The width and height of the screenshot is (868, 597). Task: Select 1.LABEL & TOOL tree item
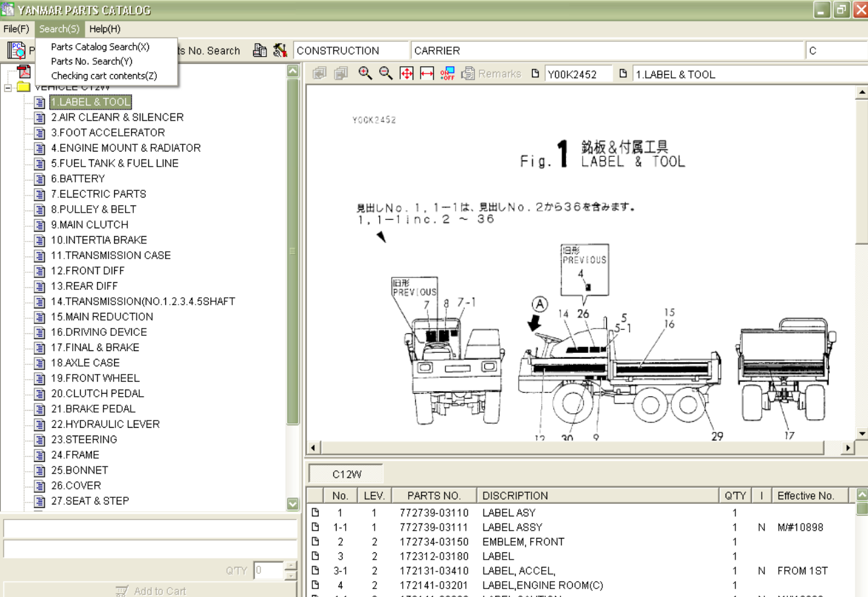91,102
